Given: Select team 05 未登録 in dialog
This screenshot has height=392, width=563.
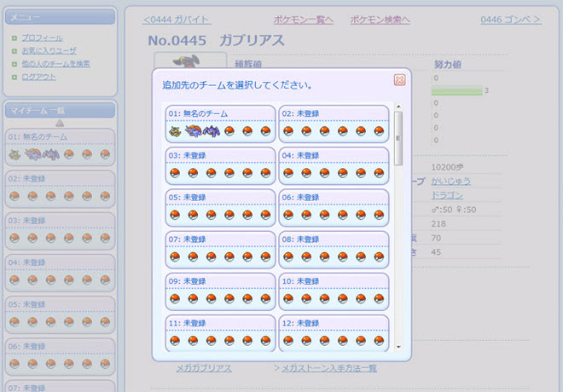Looking at the screenshot, I should [220, 208].
